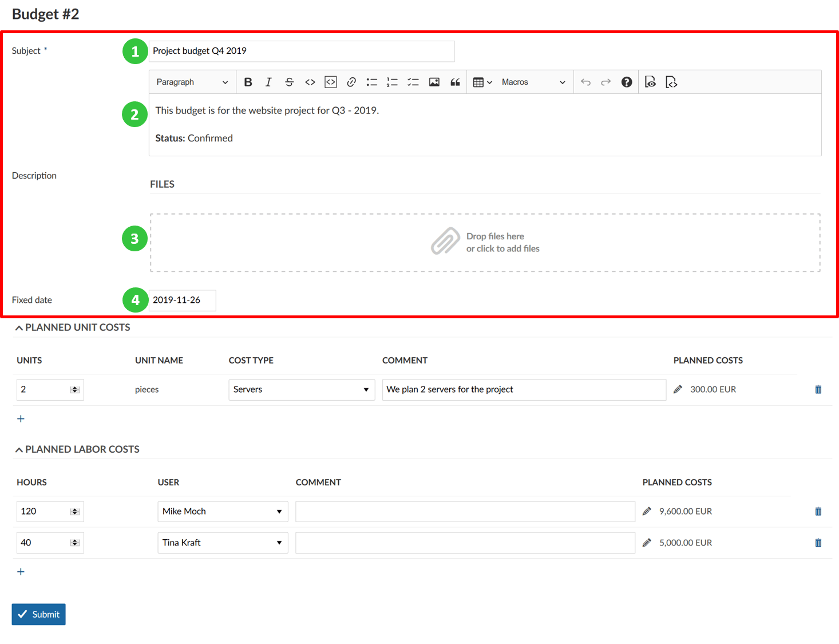The width and height of the screenshot is (839, 644).
Task: Open the Macros dropdown
Action: (x=533, y=82)
